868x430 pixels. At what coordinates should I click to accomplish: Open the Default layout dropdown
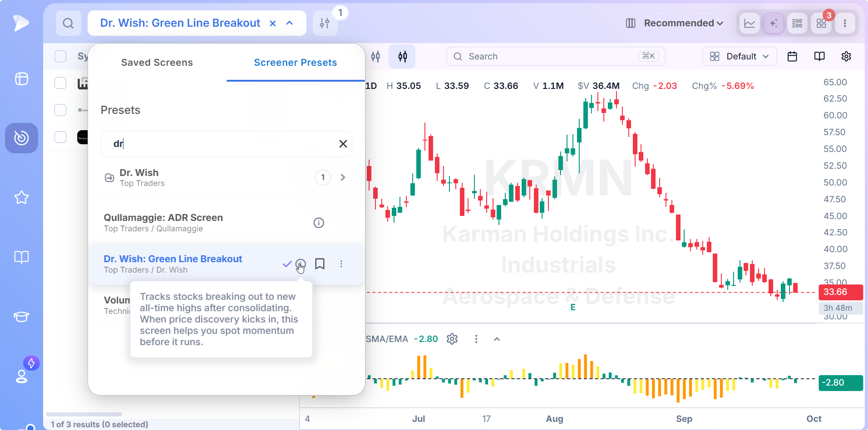click(x=740, y=56)
